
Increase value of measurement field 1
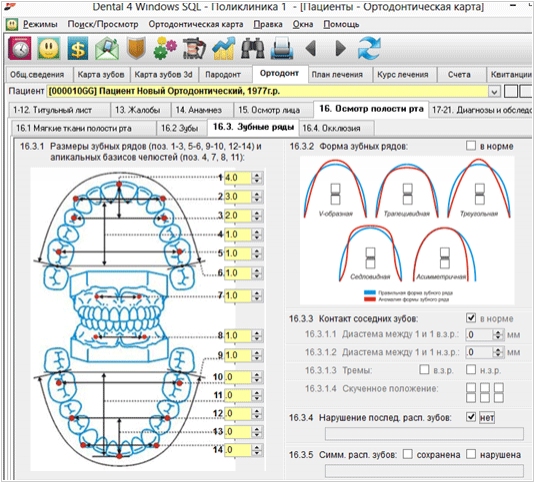pos(257,175)
